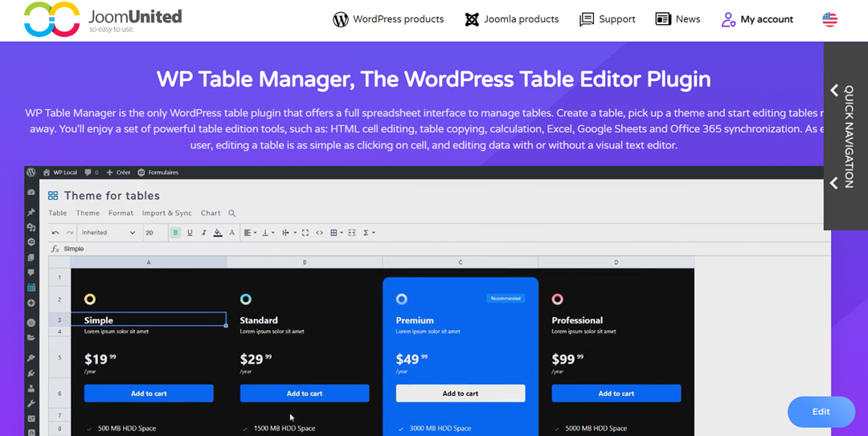Click the italic formatting icon
868x436 pixels.
coord(203,233)
